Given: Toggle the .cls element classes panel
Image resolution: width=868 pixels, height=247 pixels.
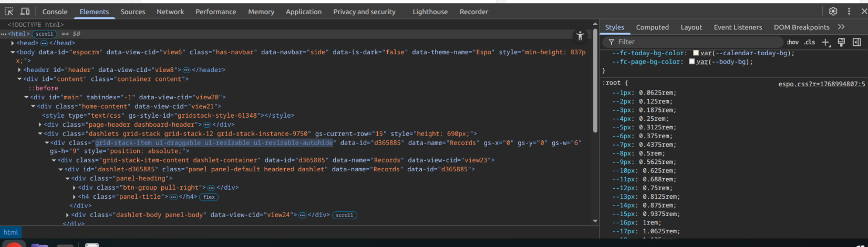Looking at the screenshot, I should (x=810, y=42).
